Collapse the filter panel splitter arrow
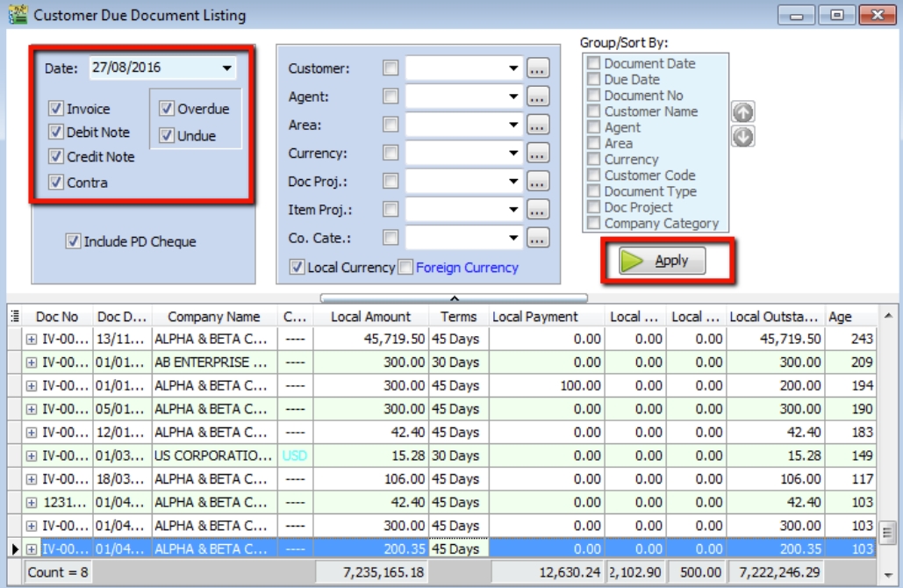 (454, 298)
